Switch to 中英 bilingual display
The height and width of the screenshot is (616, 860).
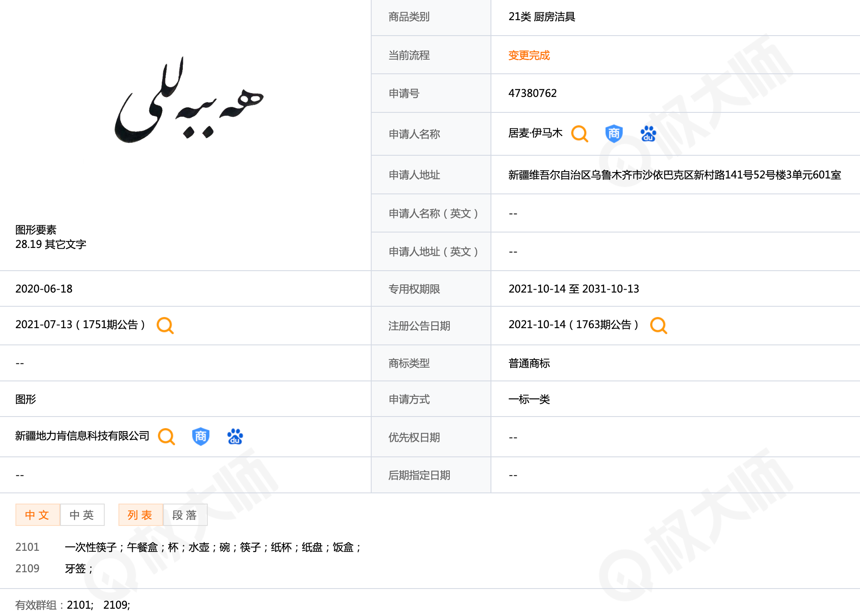click(82, 515)
